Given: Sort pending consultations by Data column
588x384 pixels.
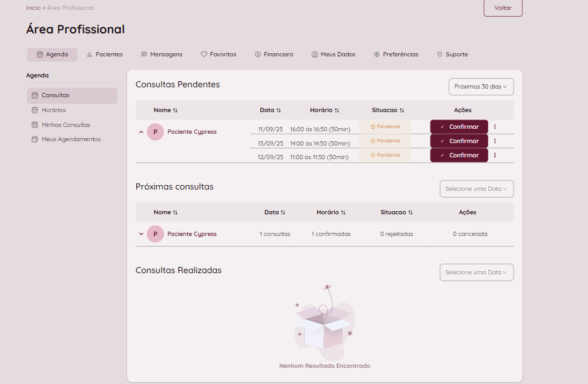Looking at the screenshot, I should pyautogui.click(x=270, y=110).
